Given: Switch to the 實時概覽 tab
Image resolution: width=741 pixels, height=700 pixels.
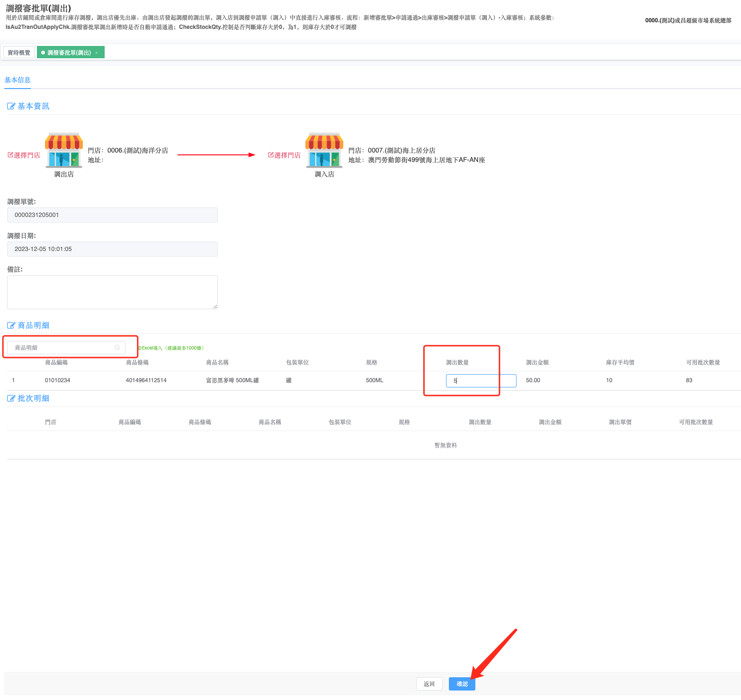Looking at the screenshot, I should pyautogui.click(x=19, y=53).
